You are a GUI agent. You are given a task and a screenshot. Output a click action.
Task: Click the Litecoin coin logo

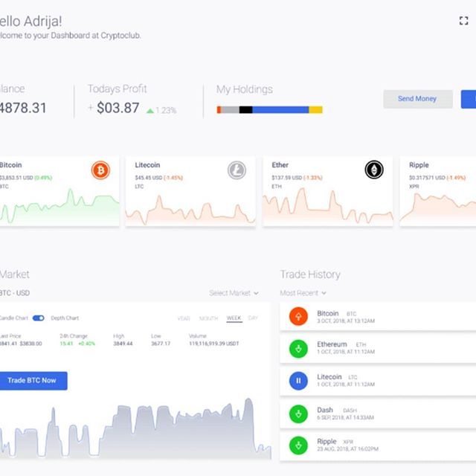tap(237, 170)
